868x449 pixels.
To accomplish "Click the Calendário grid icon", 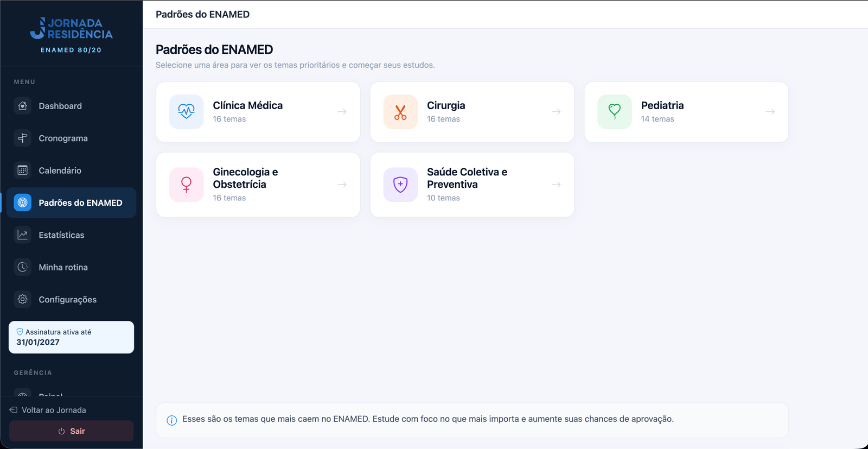I will click(22, 170).
